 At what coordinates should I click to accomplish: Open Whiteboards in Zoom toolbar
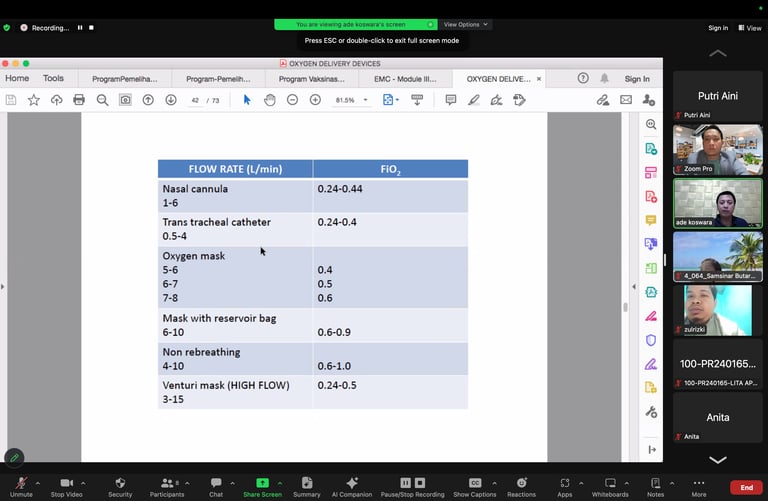(x=610, y=487)
